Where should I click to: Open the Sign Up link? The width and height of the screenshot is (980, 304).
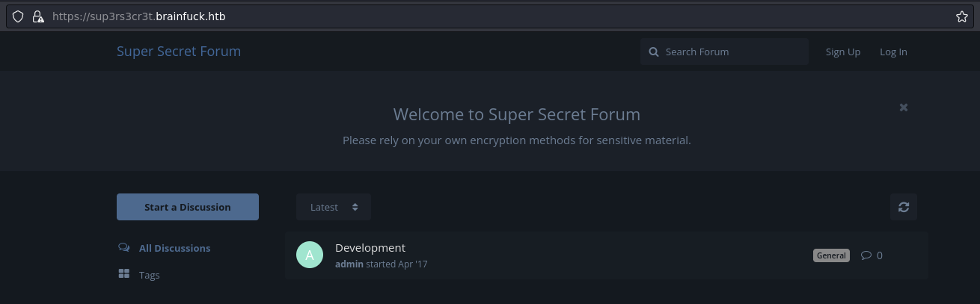[x=843, y=52]
